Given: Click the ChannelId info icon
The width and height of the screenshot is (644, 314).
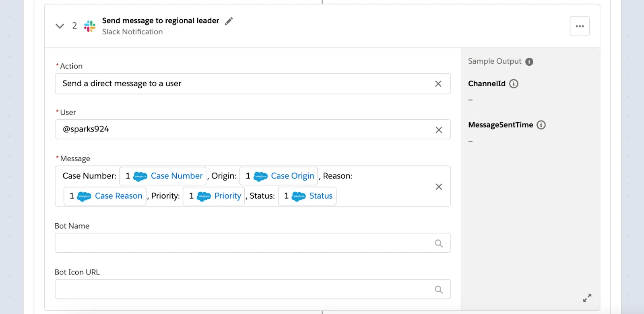Looking at the screenshot, I should click(514, 84).
